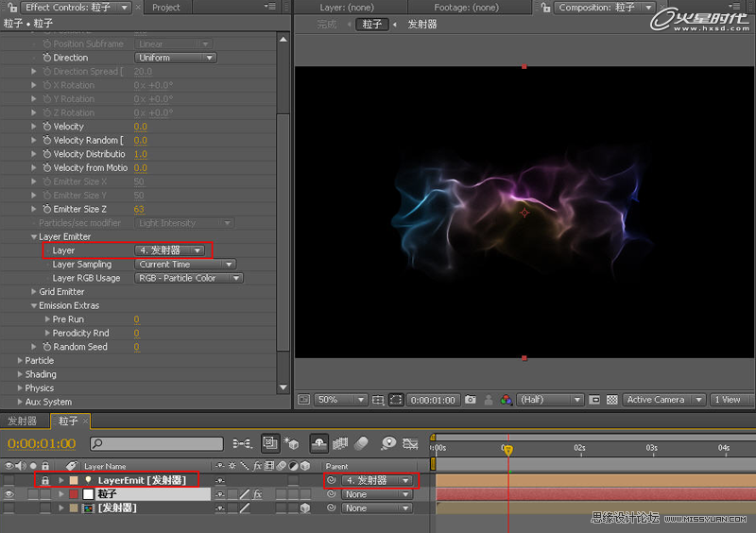Click the brainstorm lightbulb icon

pyautogui.click(x=388, y=443)
